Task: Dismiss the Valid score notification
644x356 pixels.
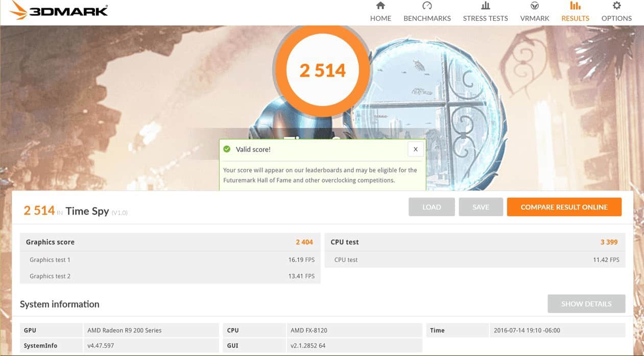Action: [415, 149]
